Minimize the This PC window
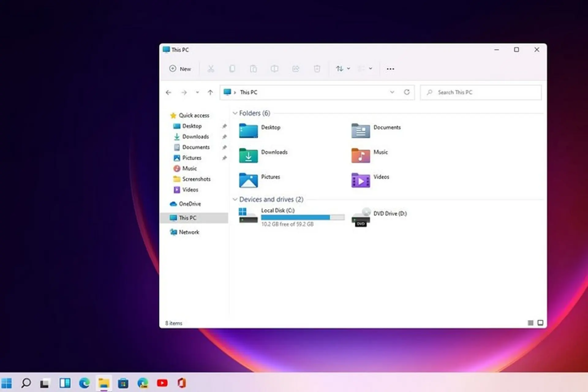 click(x=496, y=50)
